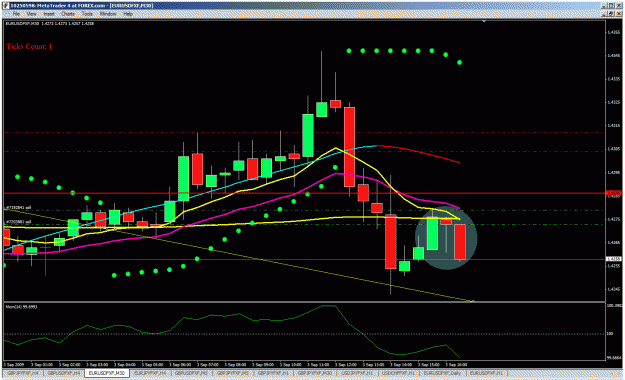Click the chart shift triangle marker at top
Viewport: 625px width, 380px height.
coord(484,21)
